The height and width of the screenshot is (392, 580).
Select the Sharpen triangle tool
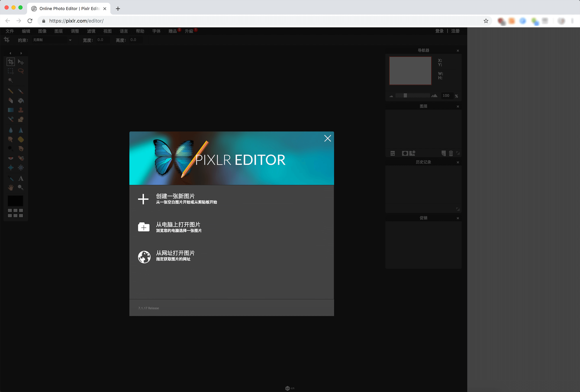point(21,130)
